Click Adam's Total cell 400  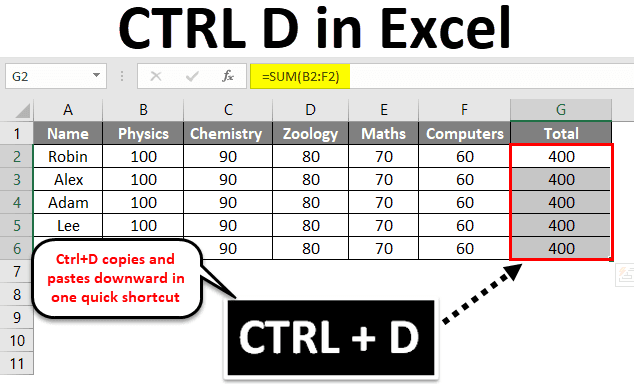click(561, 203)
